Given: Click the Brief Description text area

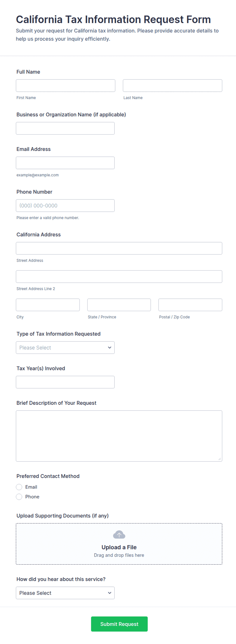Looking at the screenshot, I should [119, 436].
